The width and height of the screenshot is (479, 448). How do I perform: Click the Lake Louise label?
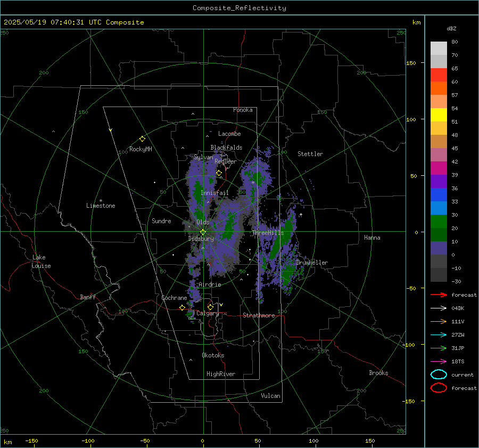pos(41,262)
